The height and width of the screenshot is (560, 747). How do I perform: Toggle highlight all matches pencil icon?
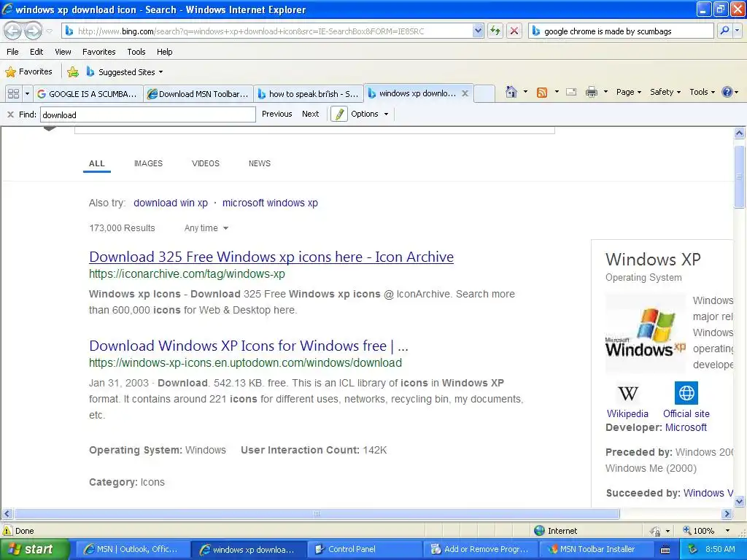(338, 114)
